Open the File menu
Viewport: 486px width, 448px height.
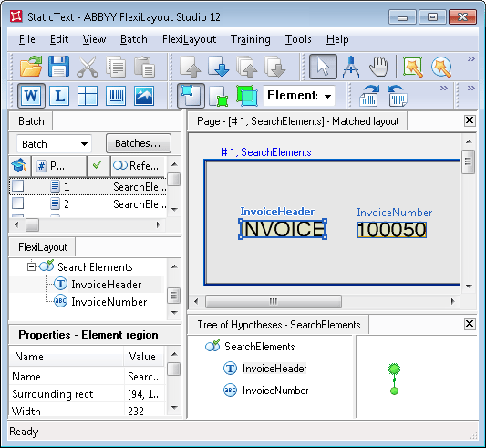pos(27,39)
